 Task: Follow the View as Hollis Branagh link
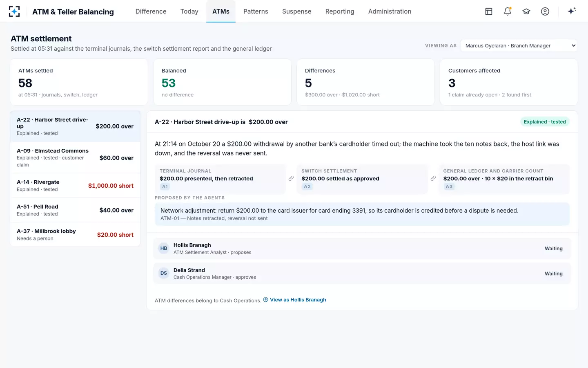[295, 300]
